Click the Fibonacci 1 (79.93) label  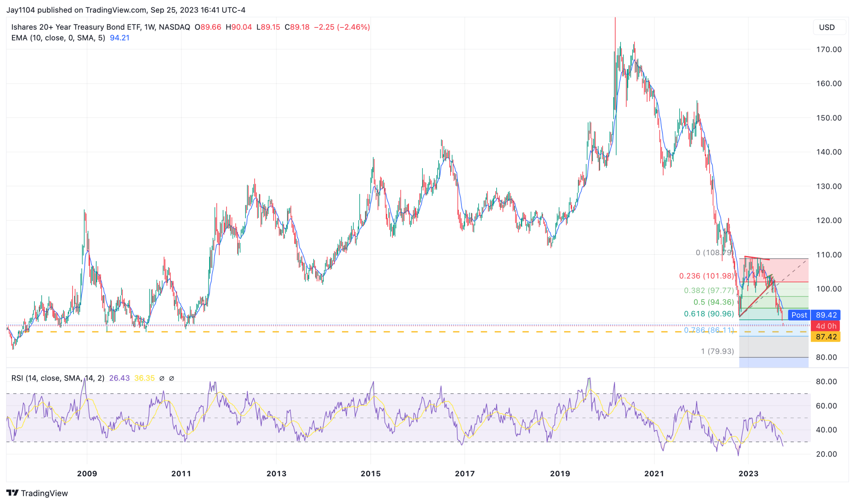(717, 351)
